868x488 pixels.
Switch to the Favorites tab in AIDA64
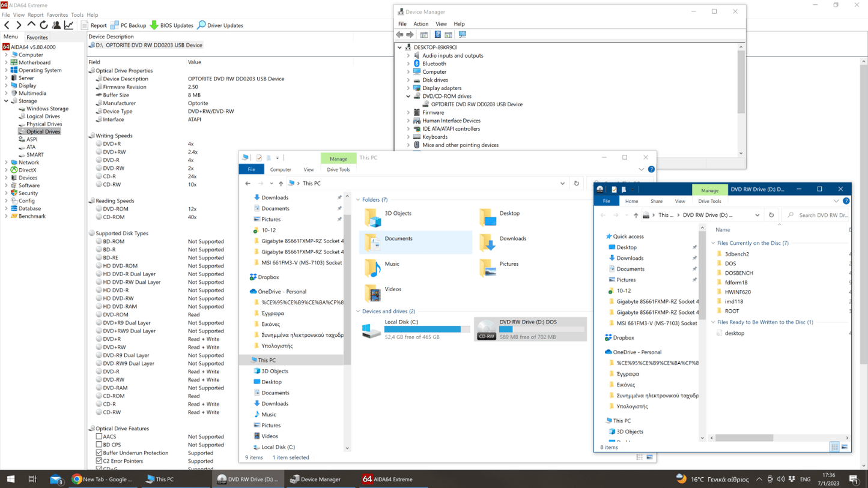click(x=37, y=37)
